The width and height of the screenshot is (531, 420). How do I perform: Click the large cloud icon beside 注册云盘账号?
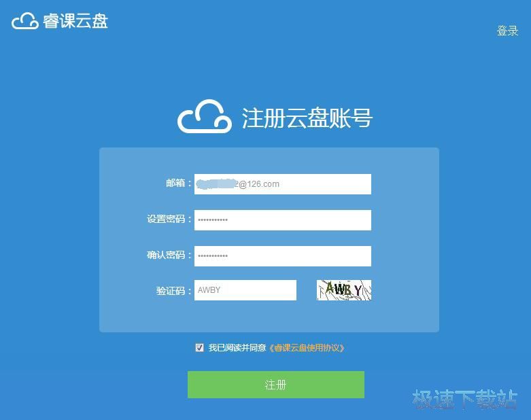[205, 116]
